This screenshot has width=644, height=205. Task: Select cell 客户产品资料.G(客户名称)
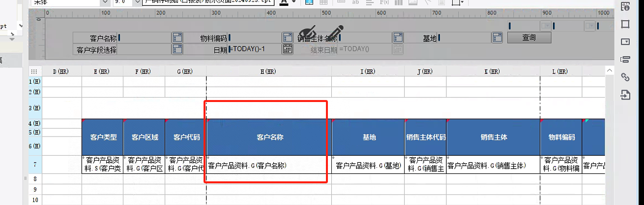tap(269, 165)
